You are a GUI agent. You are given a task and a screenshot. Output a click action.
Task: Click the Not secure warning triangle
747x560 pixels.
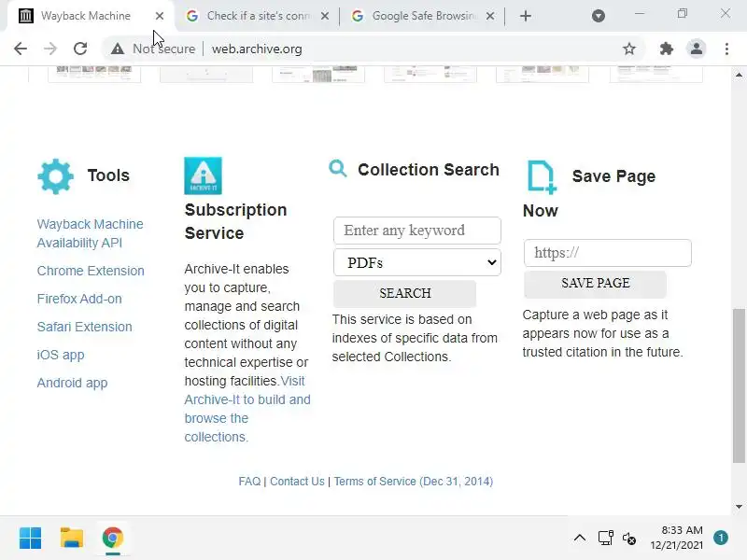coord(118,49)
